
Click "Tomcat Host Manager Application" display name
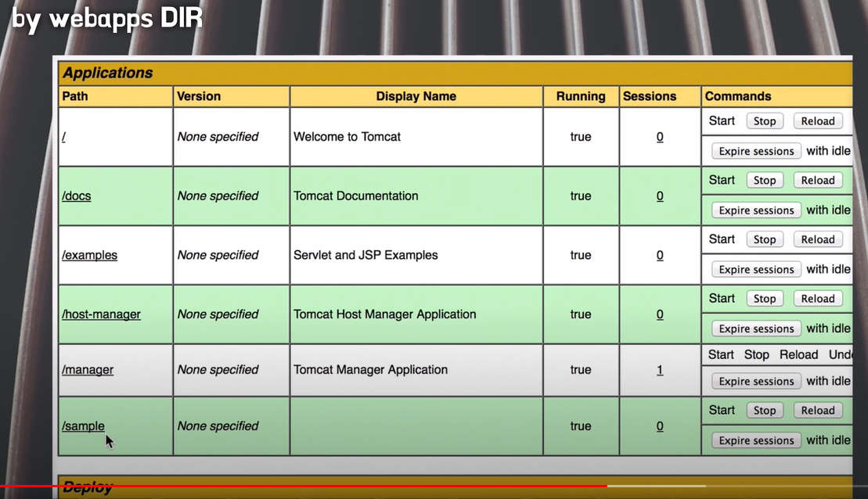(x=385, y=314)
